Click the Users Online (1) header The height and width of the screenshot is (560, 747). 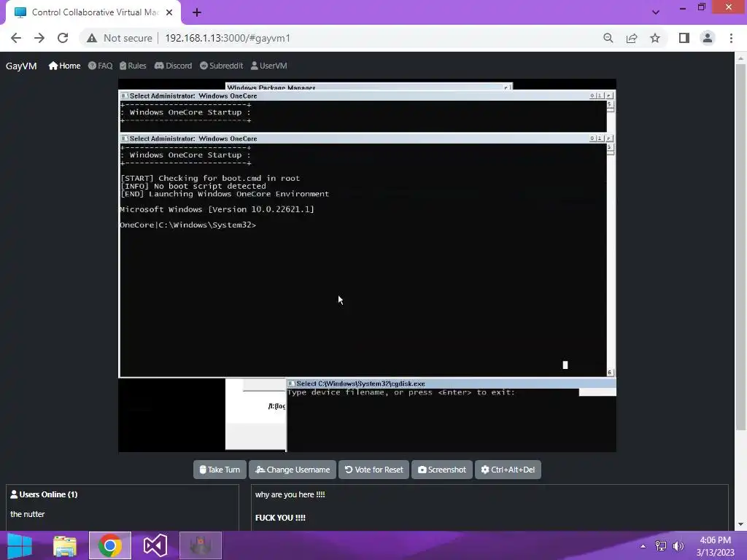(44, 494)
